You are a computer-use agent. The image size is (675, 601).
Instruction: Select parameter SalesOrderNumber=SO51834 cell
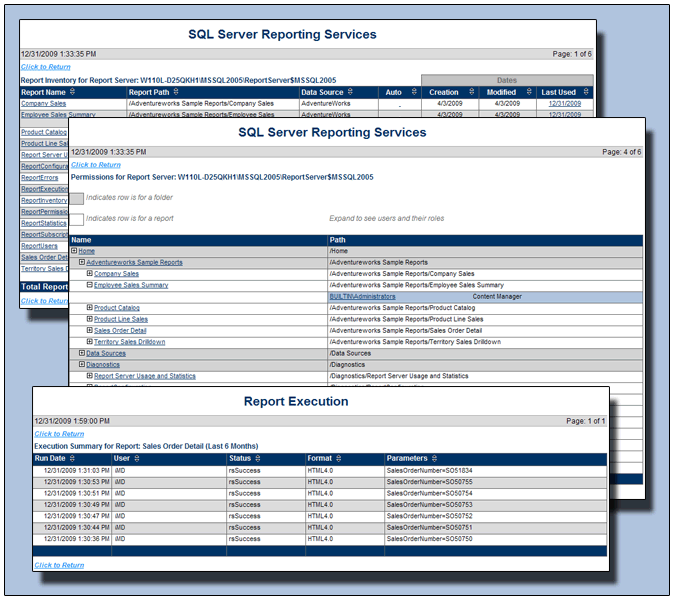click(x=495, y=471)
